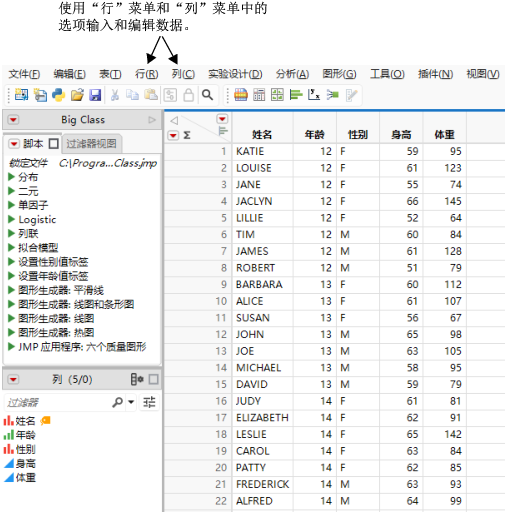The image size is (507, 514).
Task: Click the New Script toolbar icon
Action: click(40, 95)
